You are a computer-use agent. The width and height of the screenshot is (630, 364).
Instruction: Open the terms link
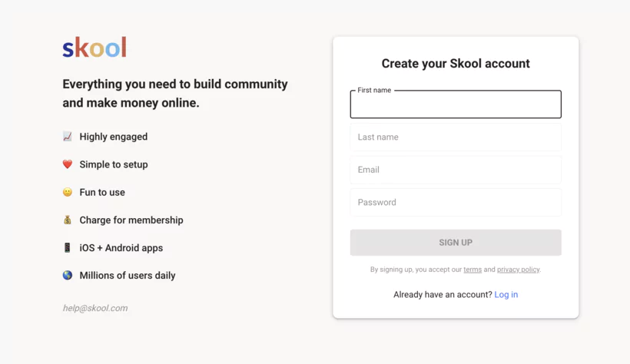coord(472,270)
